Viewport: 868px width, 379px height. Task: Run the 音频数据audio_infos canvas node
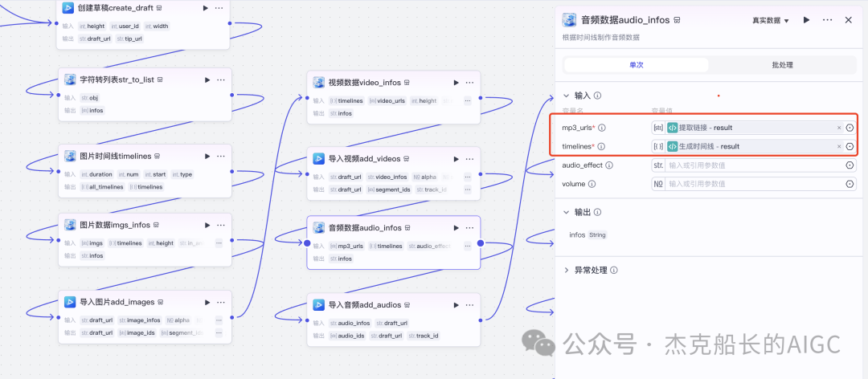pyautogui.click(x=457, y=227)
